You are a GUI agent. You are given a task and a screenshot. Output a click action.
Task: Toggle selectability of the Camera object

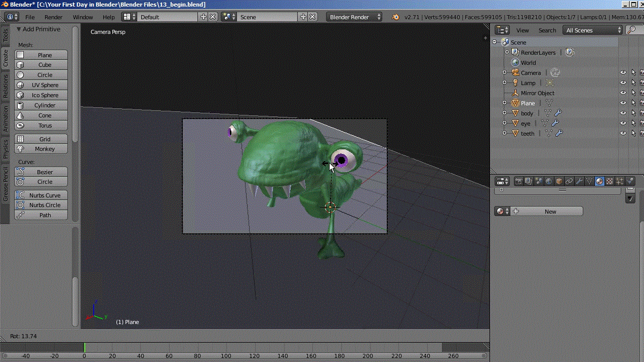(x=633, y=72)
